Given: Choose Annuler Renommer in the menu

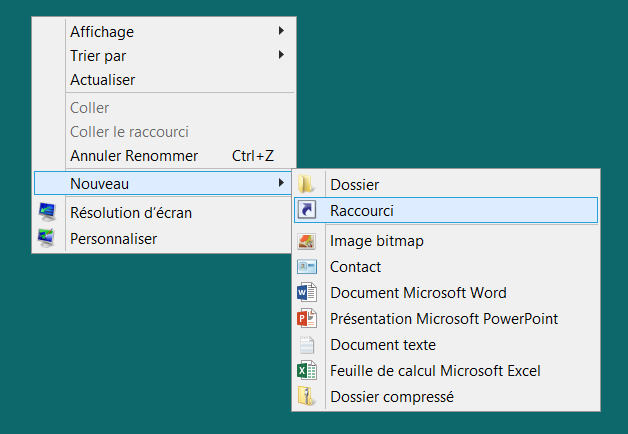Looking at the screenshot, I should 134,156.
